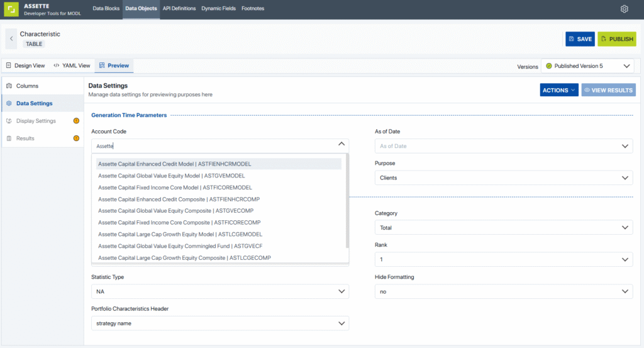Click the back arrow beside Characteristic
This screenshot has width=644, height=348.
click(11, 39)
